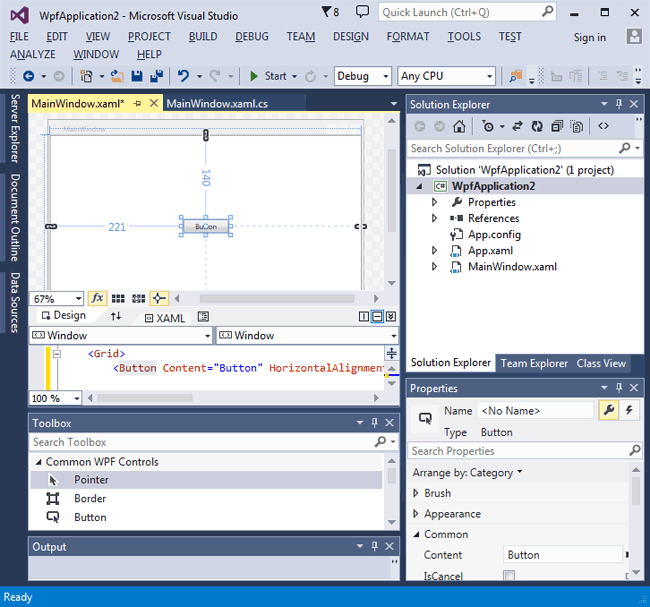650x607 pixels.
Task: Switch to vertical split view
Action: pyautogui.click(x=364, y=317)
